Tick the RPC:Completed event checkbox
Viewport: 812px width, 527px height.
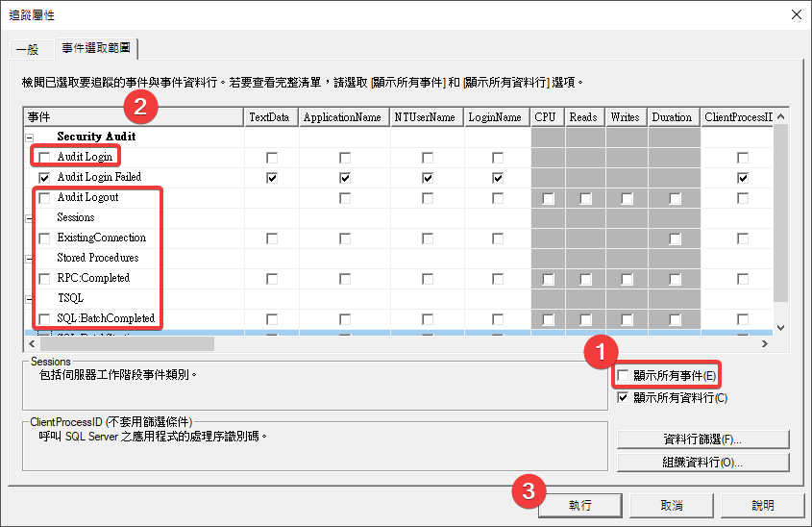pyautogui.click(x=44, y=279)
